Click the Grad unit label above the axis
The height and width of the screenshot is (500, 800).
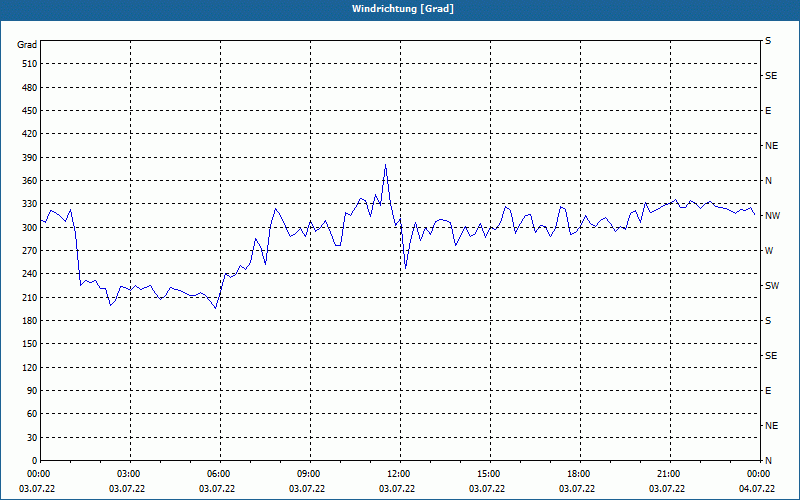[27, 45]
